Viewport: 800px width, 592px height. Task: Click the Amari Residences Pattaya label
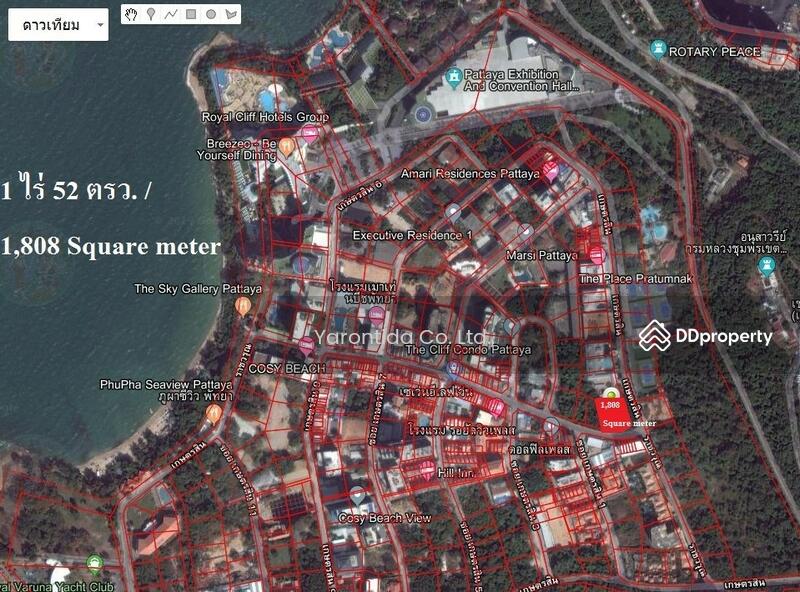[x=470, y=174]
